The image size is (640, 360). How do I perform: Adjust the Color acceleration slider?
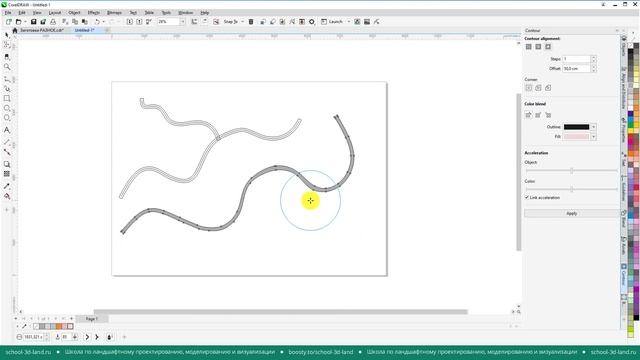[x=571, y=189]
